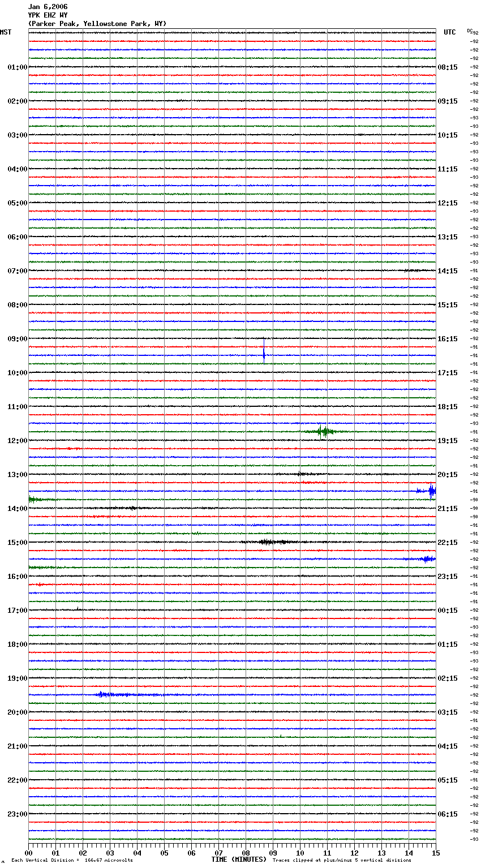Screen dimensions: 481x868
Task: Click the date header 'Jan 6,2006'
Action: click(48, 7)
